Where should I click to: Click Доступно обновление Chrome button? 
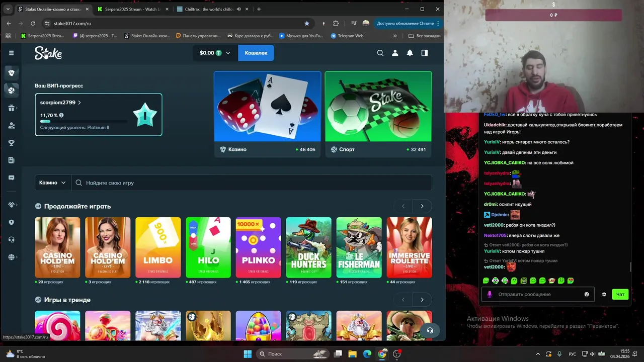pyautogui.click(x=408, y=23)
